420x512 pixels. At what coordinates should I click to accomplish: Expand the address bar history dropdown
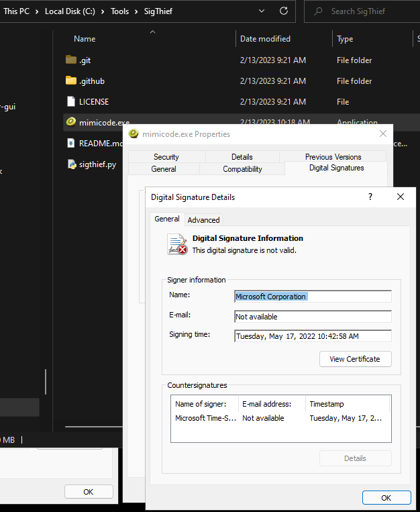pyautogui.click(x=262, y=11)
